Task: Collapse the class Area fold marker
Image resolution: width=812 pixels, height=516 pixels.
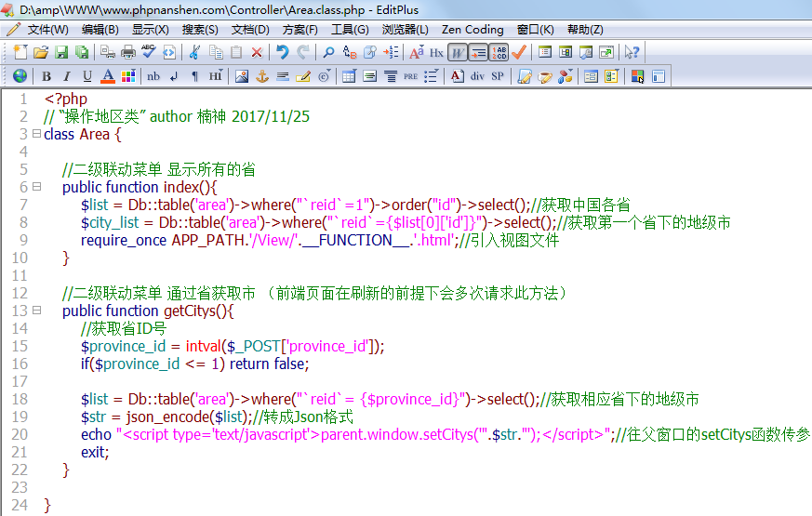Action: click(37, 134)
